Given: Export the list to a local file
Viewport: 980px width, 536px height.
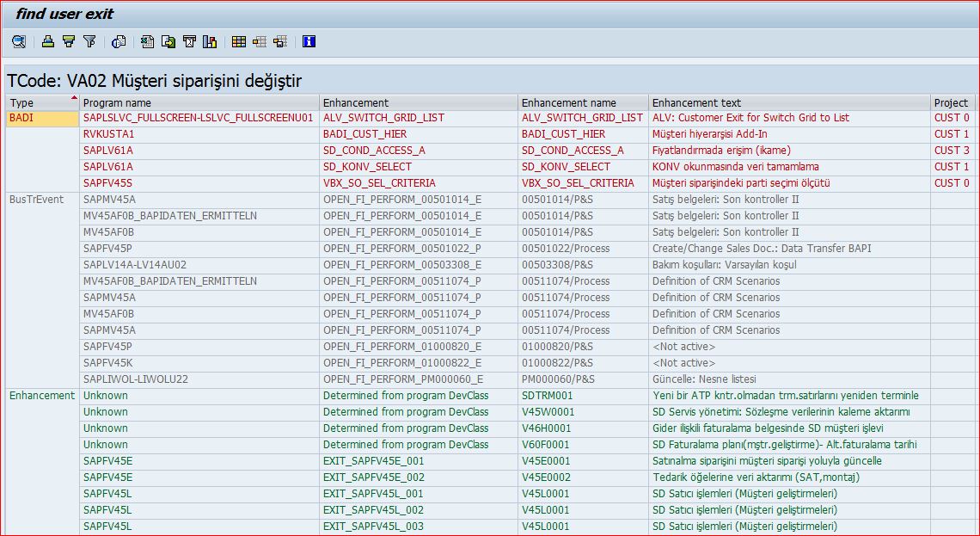Looking at the screenshot, I should tap(168, 42).
